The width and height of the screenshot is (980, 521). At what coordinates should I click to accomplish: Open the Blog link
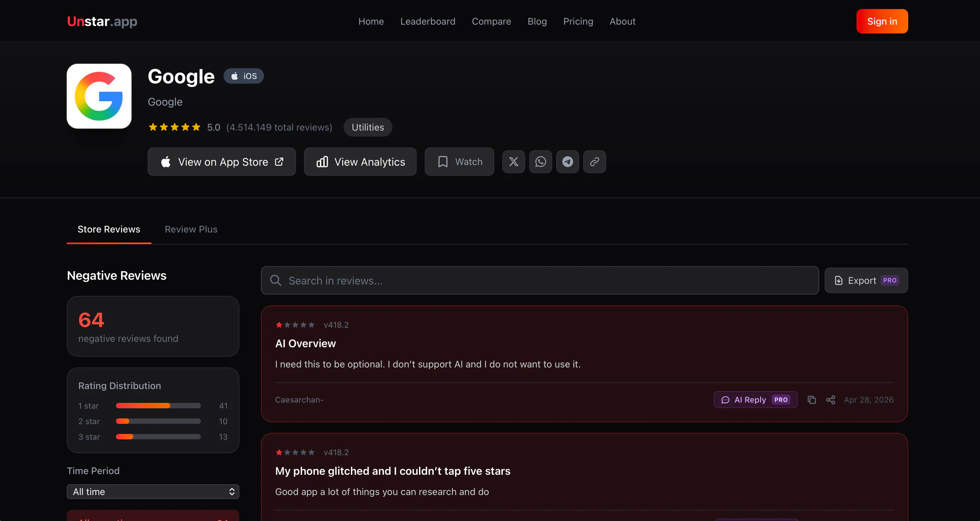pos(537,21)
